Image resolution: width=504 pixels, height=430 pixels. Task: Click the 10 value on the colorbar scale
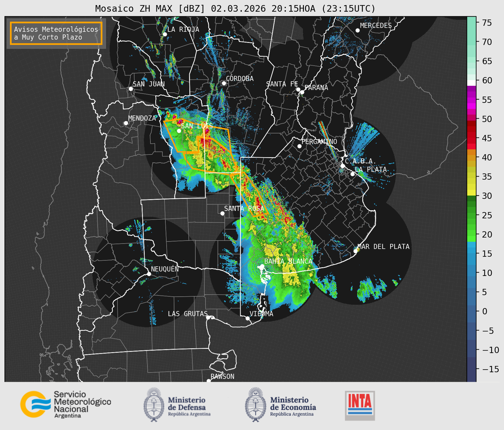pyautogui.click(x=487, y=273)
